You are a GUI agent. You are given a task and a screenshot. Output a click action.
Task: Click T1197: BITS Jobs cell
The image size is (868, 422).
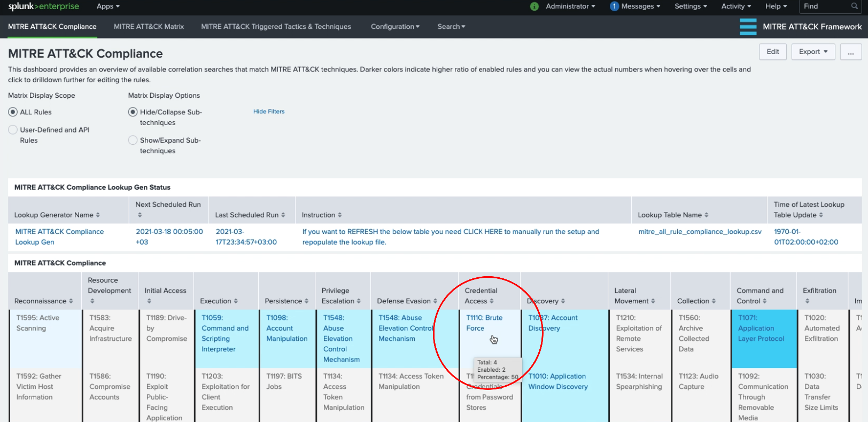coord(287,395)
